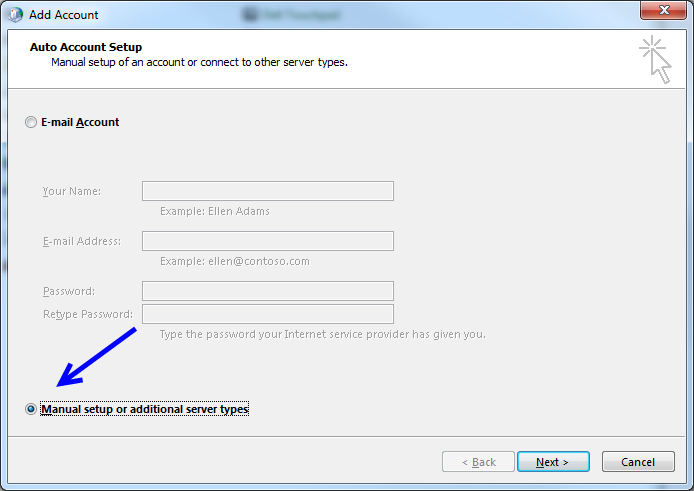Click the Add Account title bar icon
694x491 pixels.
pos(15,15)
